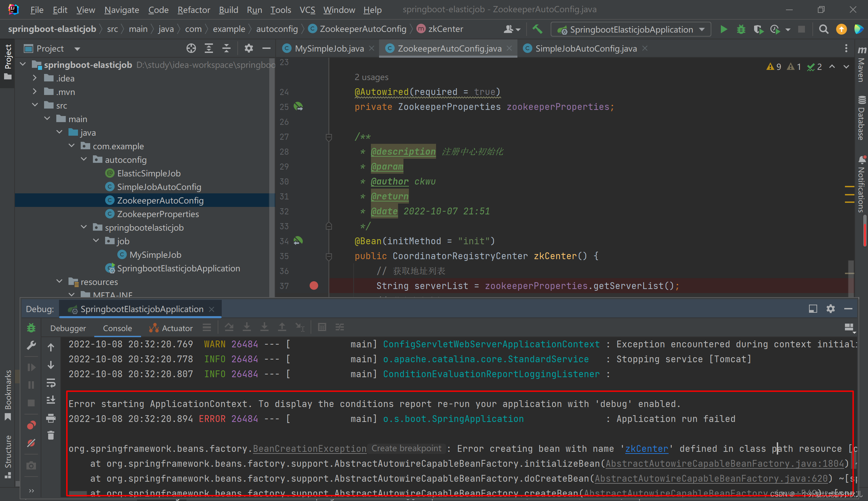Collapse the resources folder
Screen dimensions: 868x501
[x=59, y=282]
